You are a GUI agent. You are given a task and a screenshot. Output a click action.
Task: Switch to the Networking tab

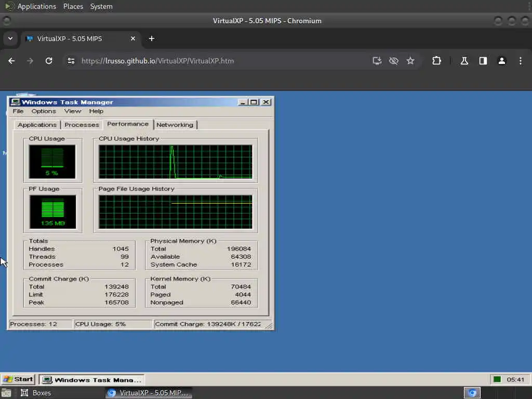pyautogui.click(x=175, y=125)
